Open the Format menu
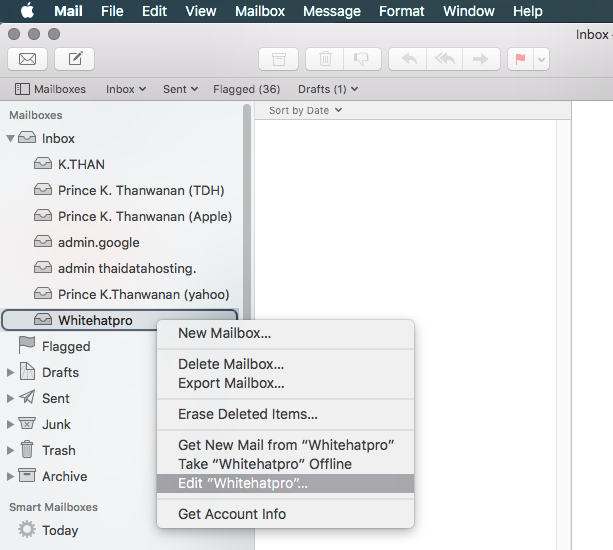 click(x=401, y=11)
